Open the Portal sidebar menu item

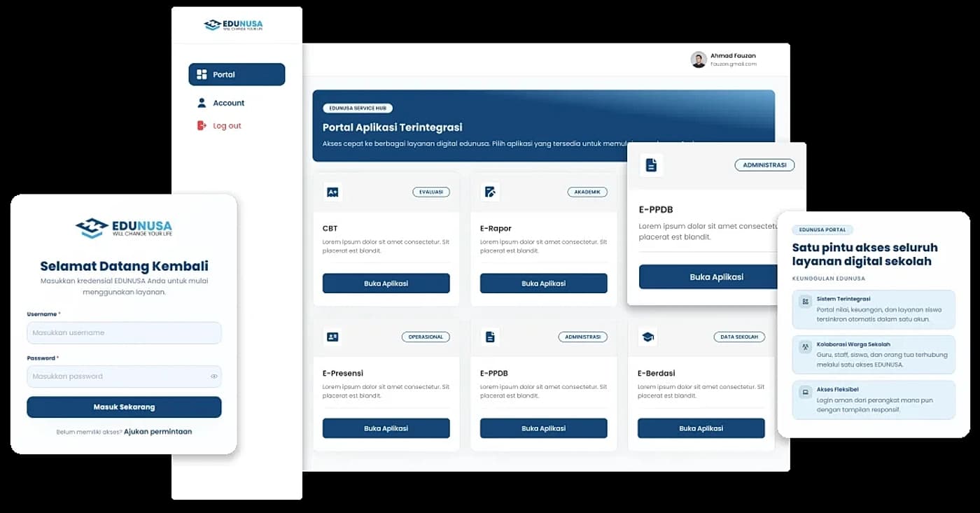(x=237, y=74)
